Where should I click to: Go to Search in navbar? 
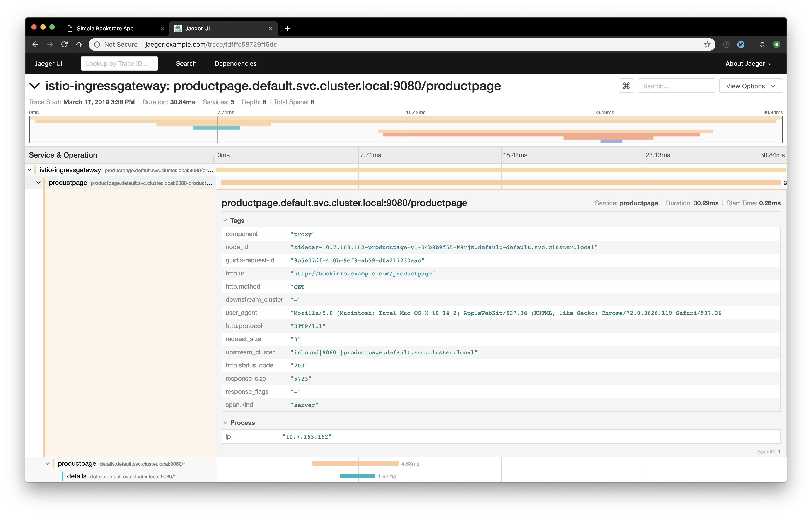tap(186, 64)
